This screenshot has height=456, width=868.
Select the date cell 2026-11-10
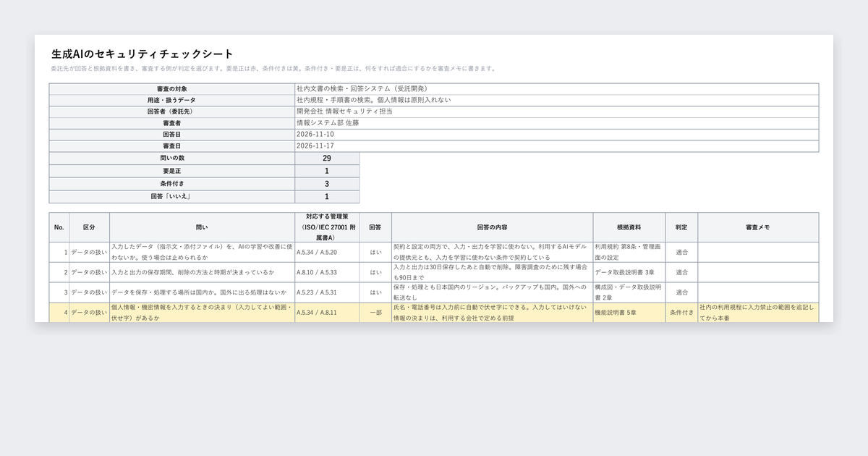tap(557, 135)
